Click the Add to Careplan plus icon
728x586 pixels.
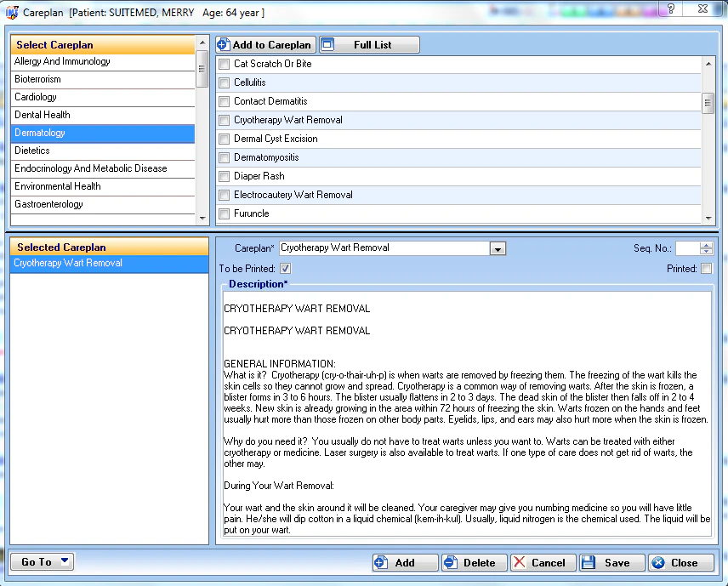pos(223,44)
